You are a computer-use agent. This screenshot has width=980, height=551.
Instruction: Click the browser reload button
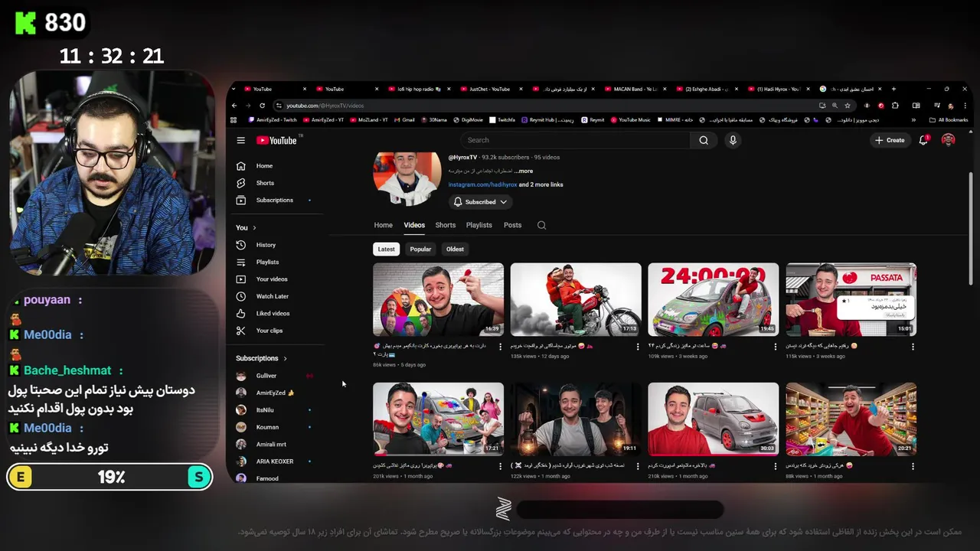click(x=262, y=106)
